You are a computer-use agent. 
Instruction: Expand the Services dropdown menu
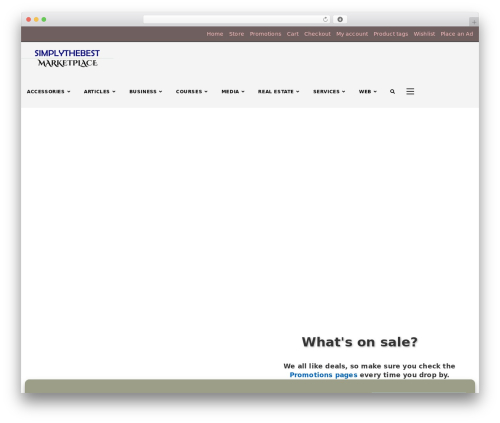coord(329,91)
